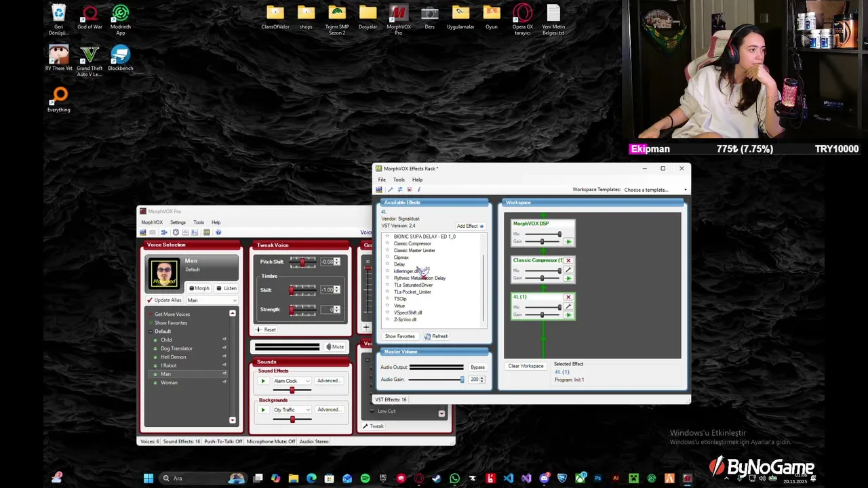
Task: Open Opera GX browser desktop icon
Action: click(522, 20)
